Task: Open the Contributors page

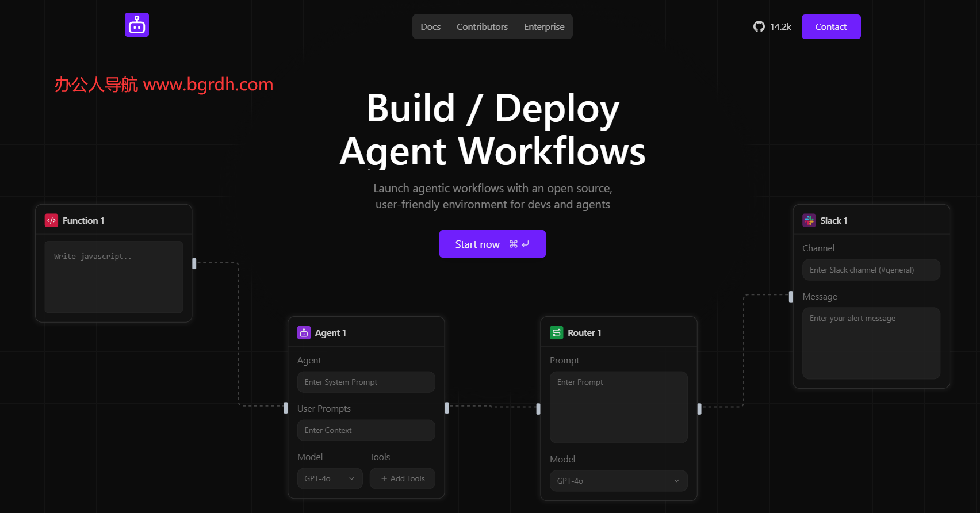Action: coord(482,26)
